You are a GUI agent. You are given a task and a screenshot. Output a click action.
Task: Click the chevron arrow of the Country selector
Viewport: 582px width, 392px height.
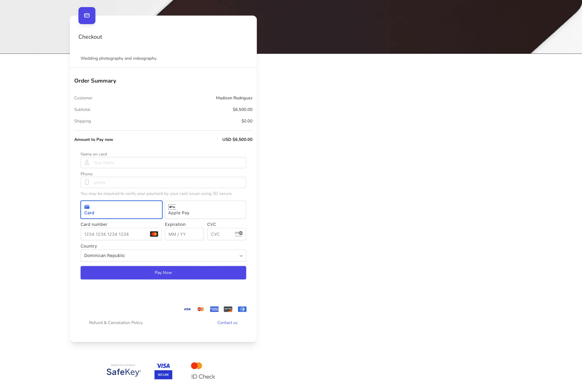[241, 256]
